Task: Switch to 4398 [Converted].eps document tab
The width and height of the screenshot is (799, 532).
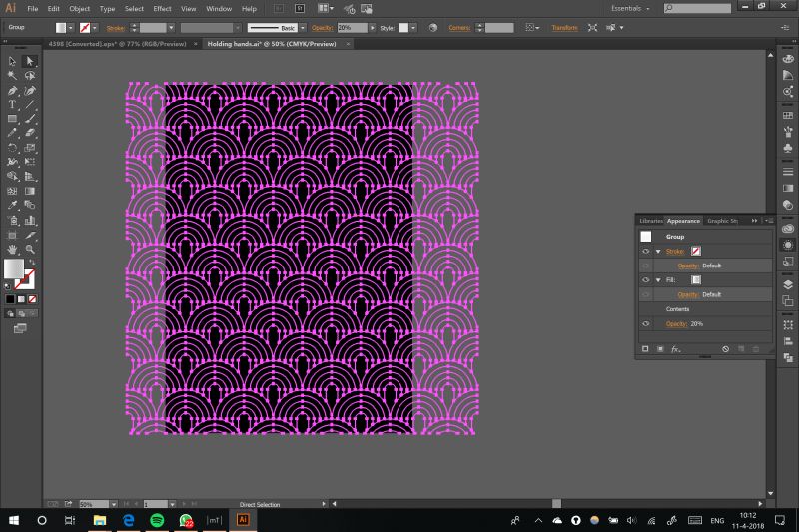Action: click(x=117, y=44)
